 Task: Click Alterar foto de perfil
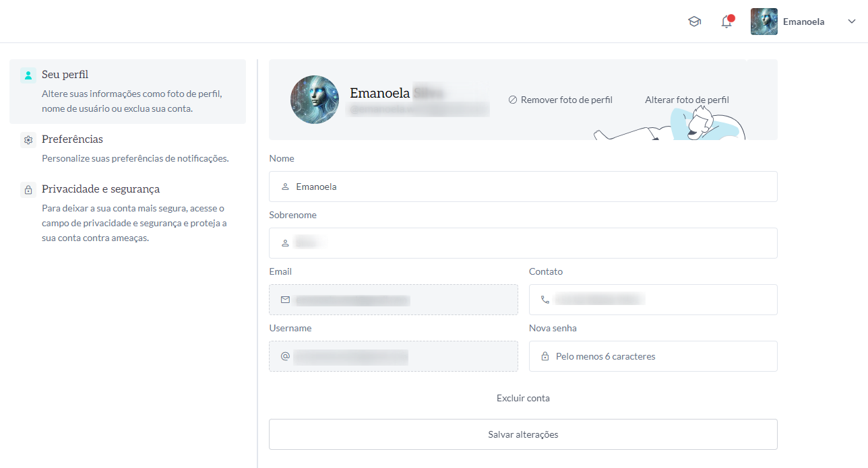click(687, 100)
